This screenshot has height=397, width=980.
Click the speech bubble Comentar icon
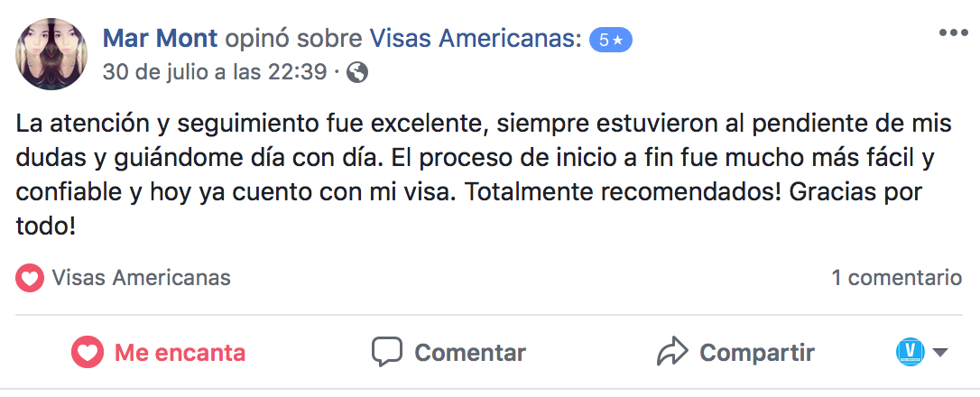[x=387, y=352]
